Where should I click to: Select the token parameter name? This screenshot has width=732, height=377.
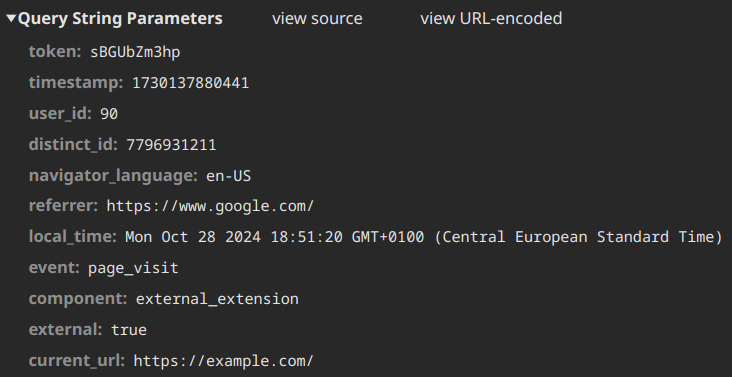(55, 52)
